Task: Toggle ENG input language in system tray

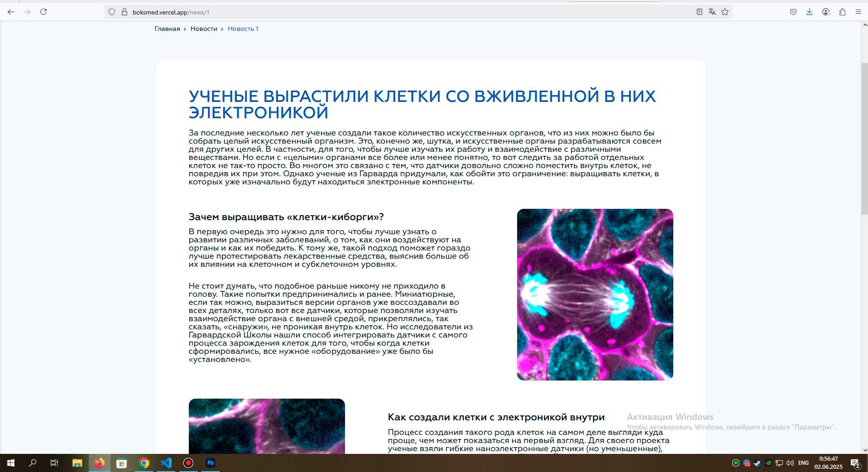Action: [803, 462]
